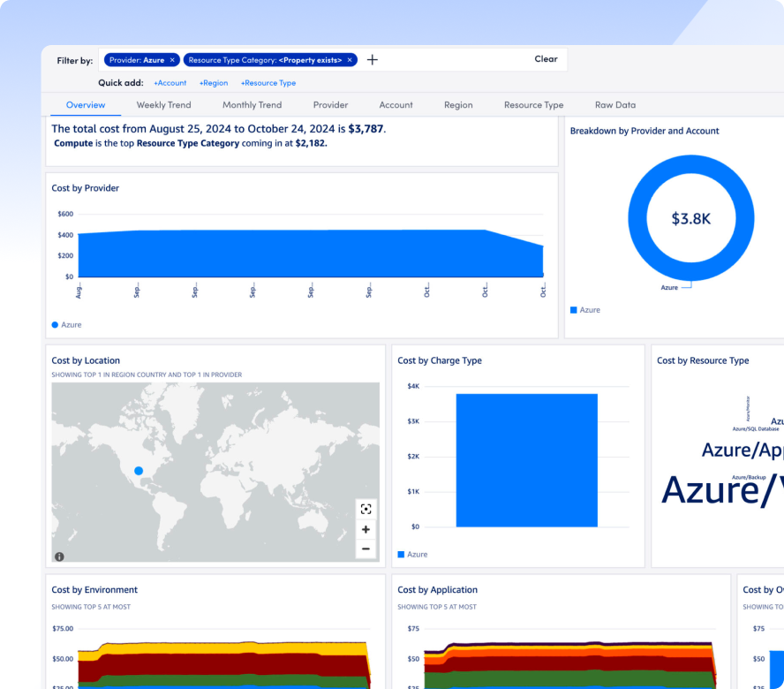This screenshot has height=689, width=784.
Task: Quick add the Region filter
Action: pos(214,83)
